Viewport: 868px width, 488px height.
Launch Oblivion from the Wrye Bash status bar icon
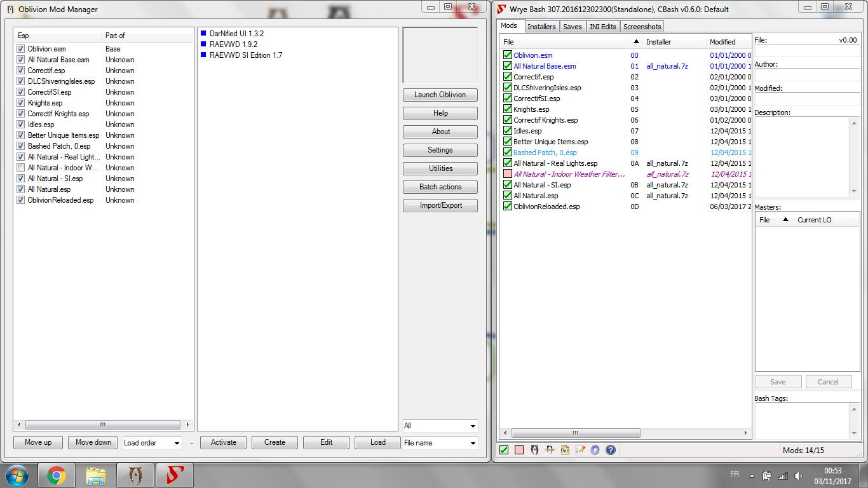coord(534,450)
